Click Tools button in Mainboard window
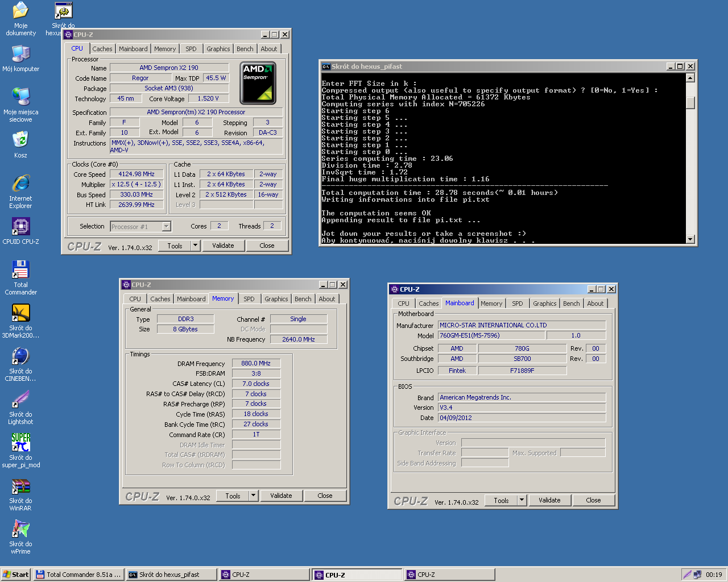The height and width of the screenshot is (582, 728). point(501,500)
